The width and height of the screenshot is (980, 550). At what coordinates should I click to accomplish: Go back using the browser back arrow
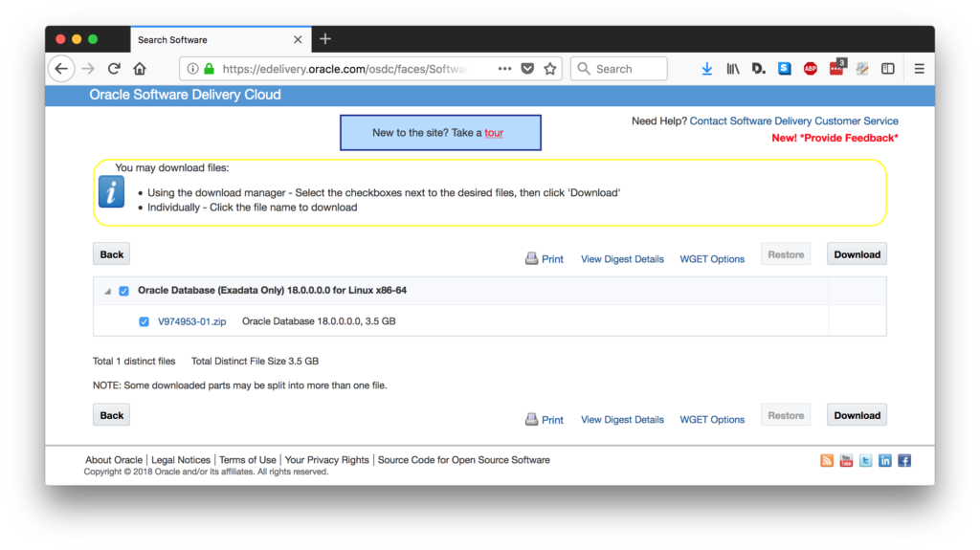coord(61,69)
